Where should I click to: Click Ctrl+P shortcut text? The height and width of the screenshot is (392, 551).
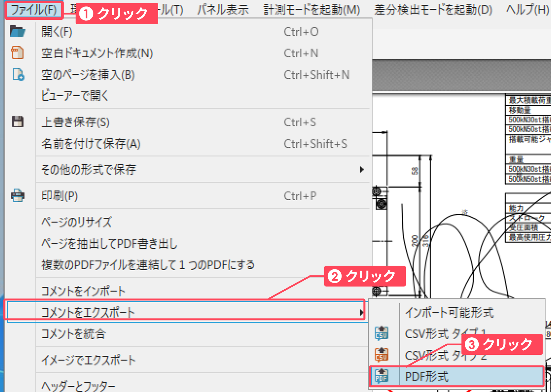click(x=300, y=196)
